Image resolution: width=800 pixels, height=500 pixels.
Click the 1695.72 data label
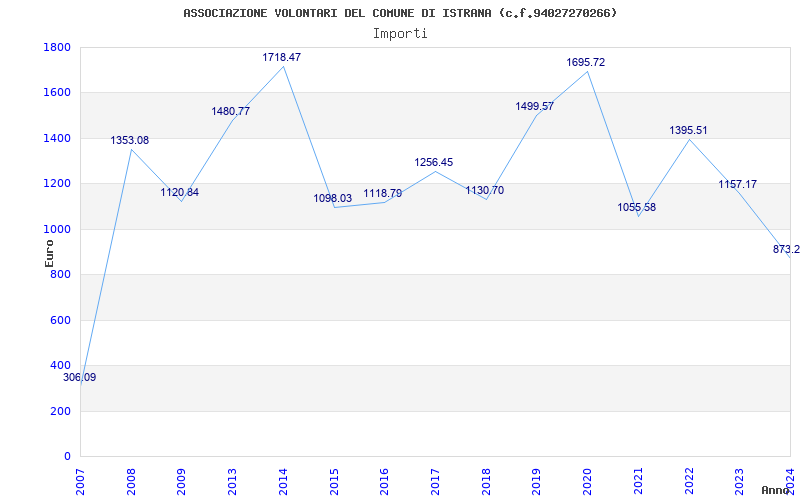point(586,63)
